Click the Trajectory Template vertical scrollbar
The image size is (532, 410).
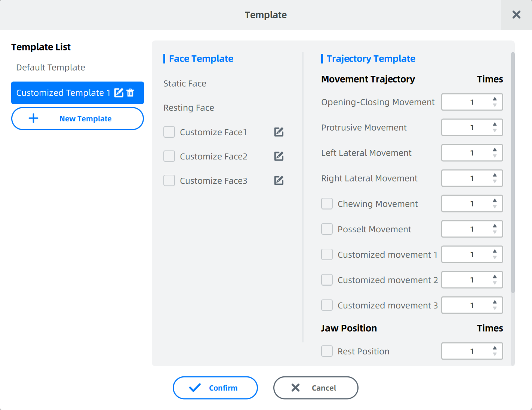pyautogui.click(x=513, y=173)
